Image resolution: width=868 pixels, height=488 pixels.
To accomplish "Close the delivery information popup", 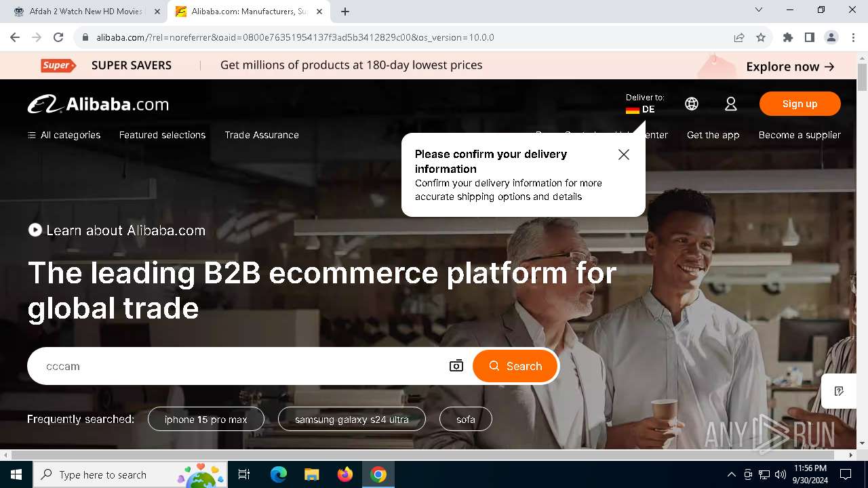I will 624,155.
